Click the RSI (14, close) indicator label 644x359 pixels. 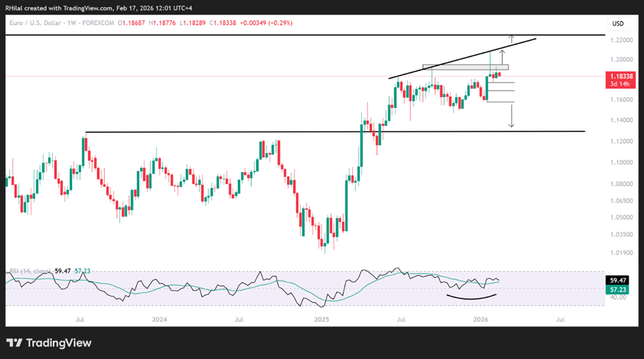tap(30, 271)
